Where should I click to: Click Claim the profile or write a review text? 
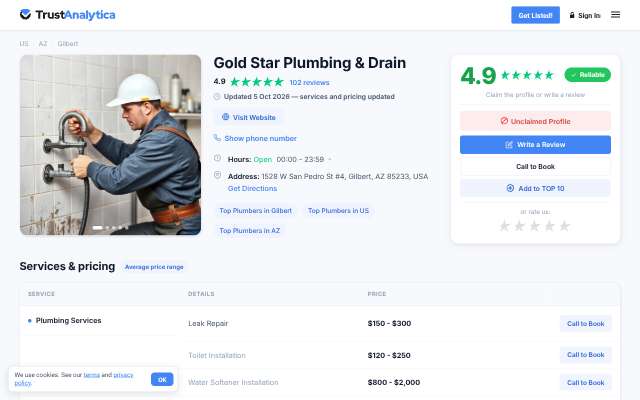(x=535, y=95)
